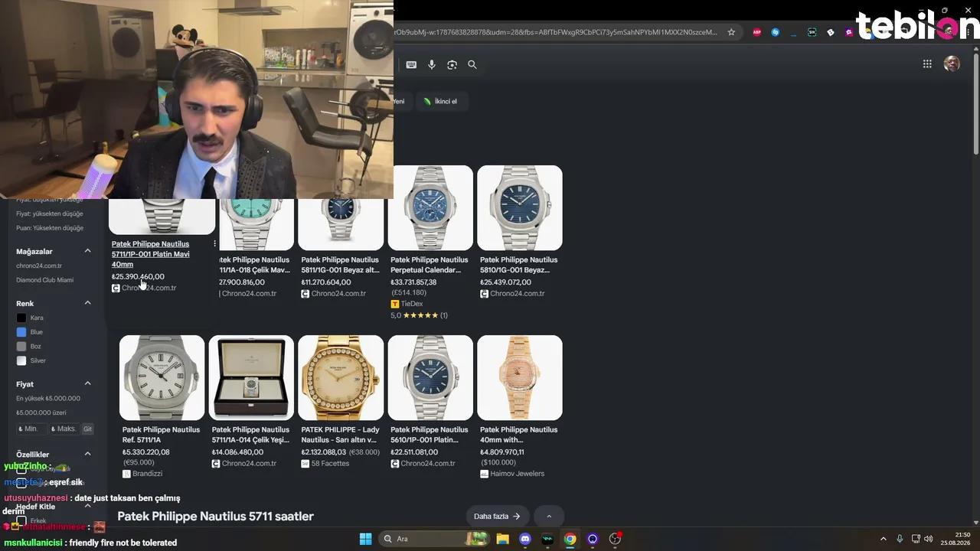980x551 pixels.
Task: Open the dark waveform app in taskbar
Action: [547, 539]
